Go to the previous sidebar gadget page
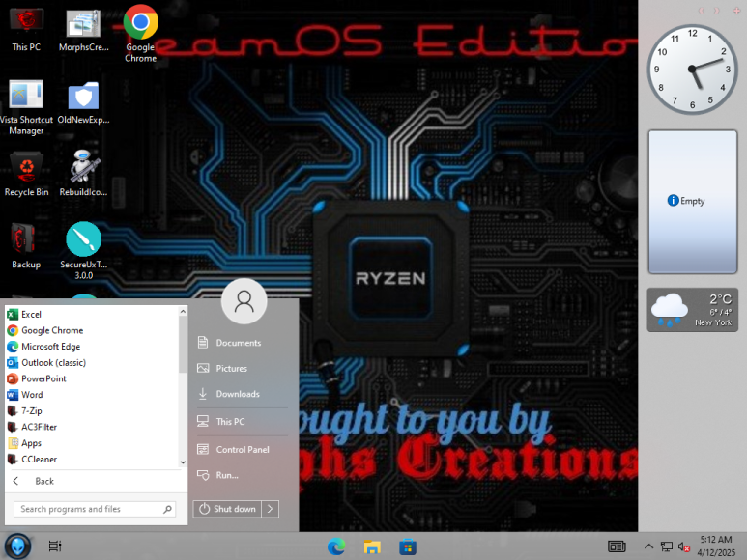The height and width of the screenshot is (560, 747). tap(701, 11)
